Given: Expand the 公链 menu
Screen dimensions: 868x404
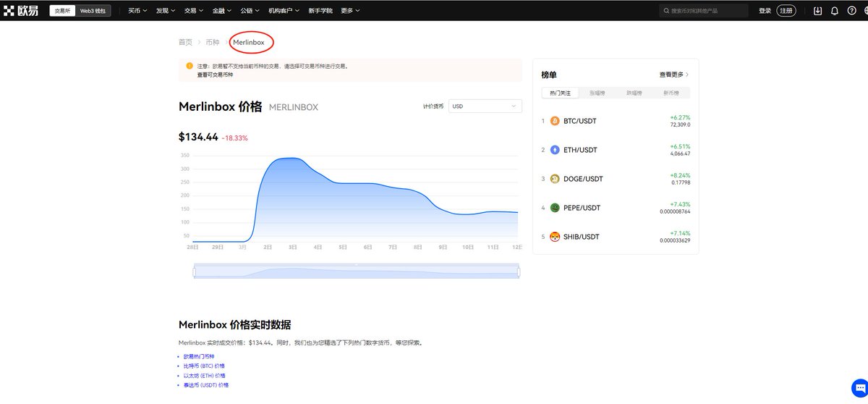Looking at the screenshot, I should (250, 11).
